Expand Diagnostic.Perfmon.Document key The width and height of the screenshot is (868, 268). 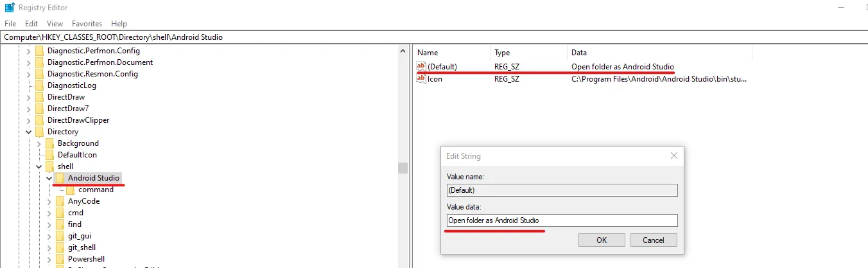[x=28, y=62]
